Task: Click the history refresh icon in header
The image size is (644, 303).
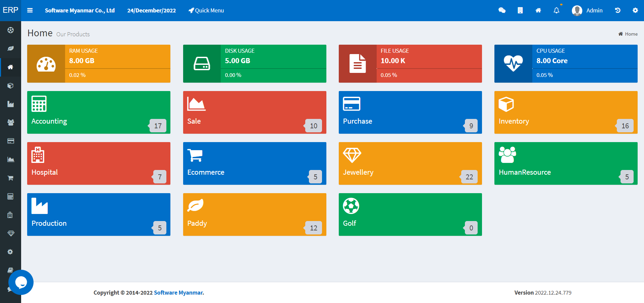Action: click(x=618, y=10)
